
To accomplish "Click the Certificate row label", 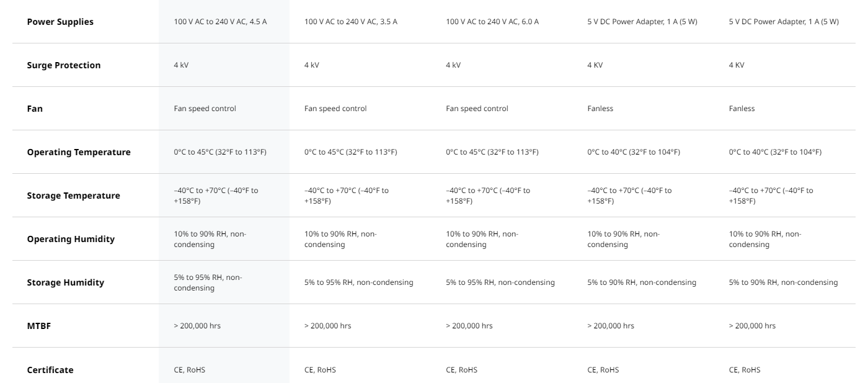I will click(x=50, y=370).
